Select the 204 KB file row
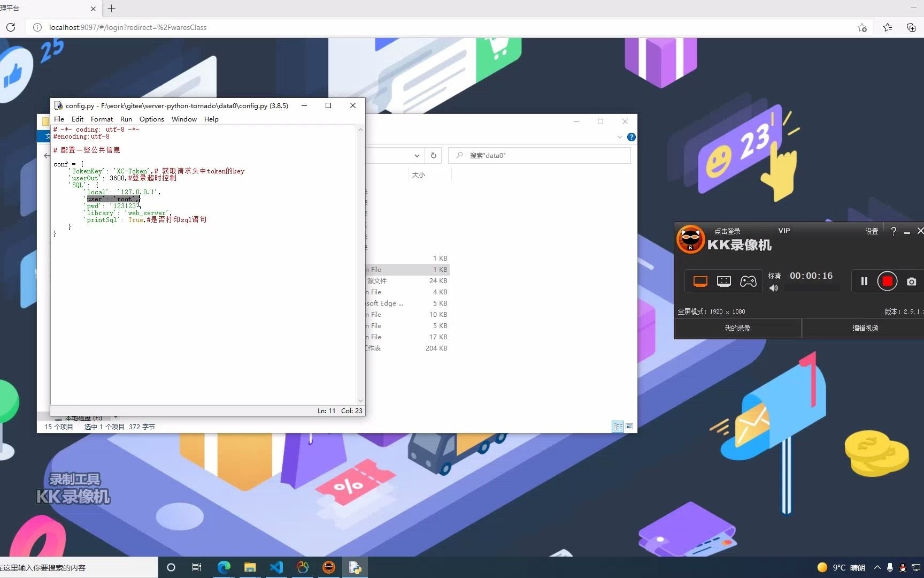Image resolution: width=924 pixels, height=578 pixels. [407, 348]
